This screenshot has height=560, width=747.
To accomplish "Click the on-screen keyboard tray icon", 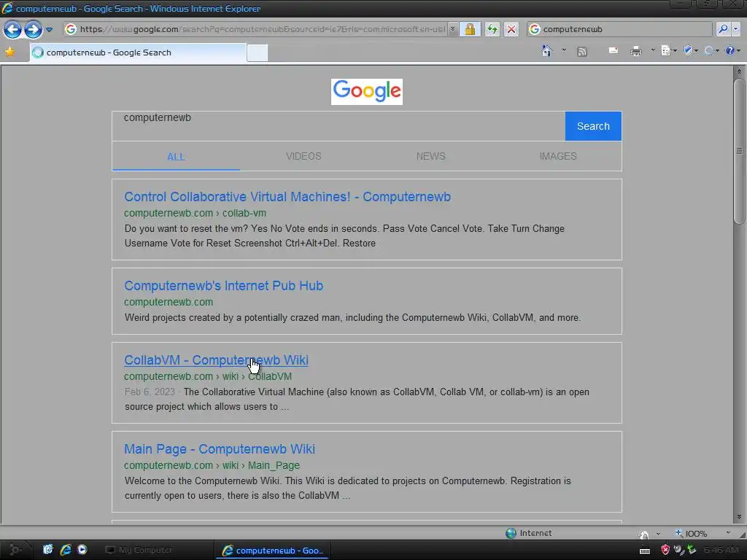I will 645,551.
